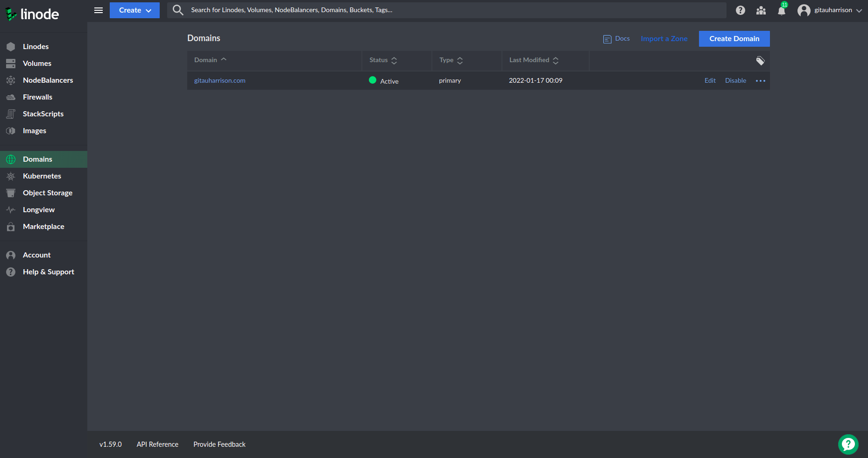868x458 pixels.
Task: Click Provide Feedback in the footer
Action: 219,444
